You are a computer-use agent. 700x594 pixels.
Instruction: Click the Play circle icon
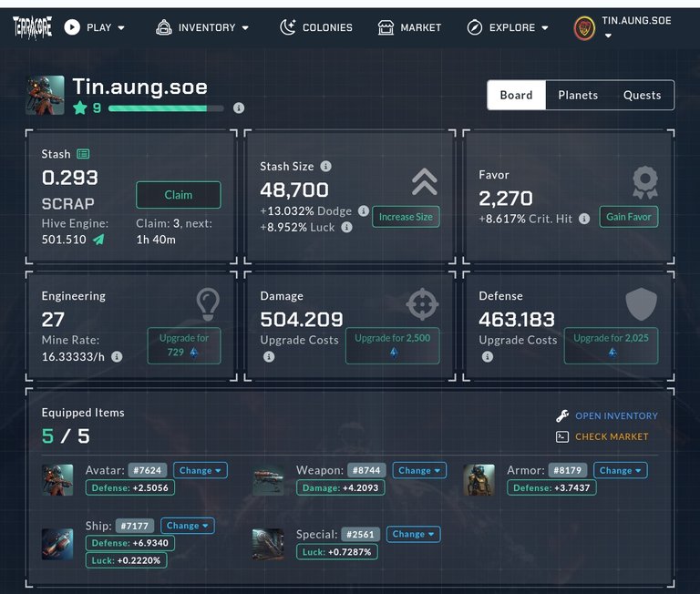pyautogui.click(x=72, y=27)
